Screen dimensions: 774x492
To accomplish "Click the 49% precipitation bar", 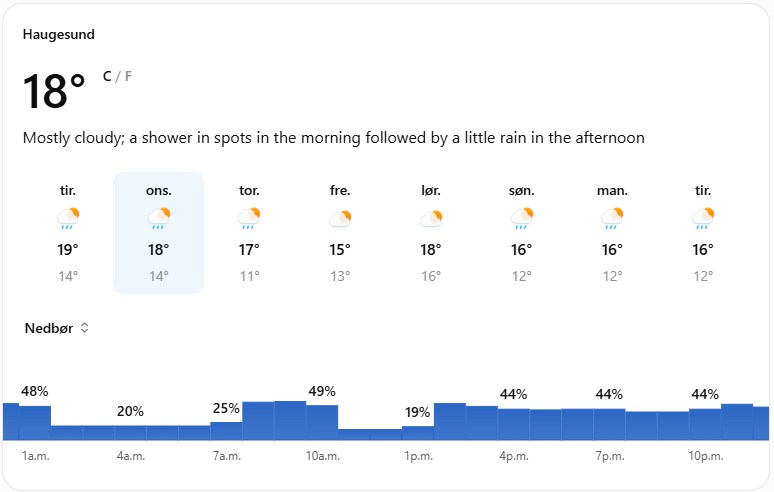I will tap(322, 422).
